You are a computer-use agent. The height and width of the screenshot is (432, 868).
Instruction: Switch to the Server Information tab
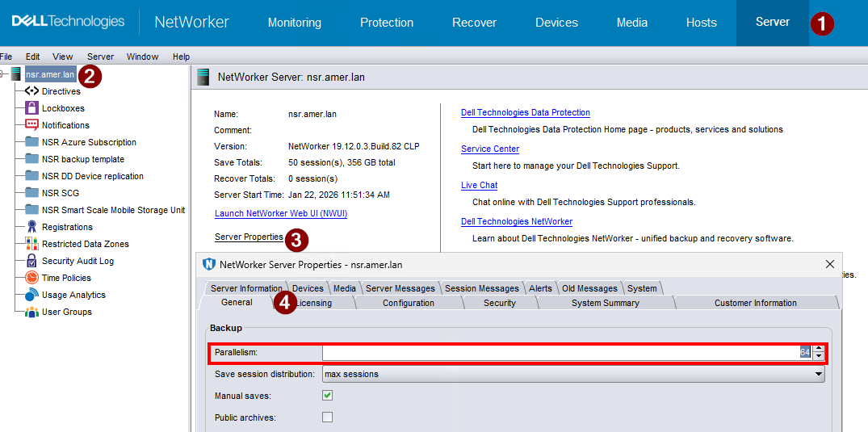(x=246, y=288)
